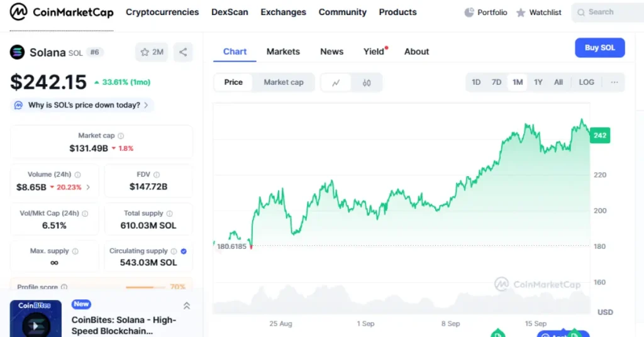Open 'Why is SOL's price down today?' link

tap(84, 105)
